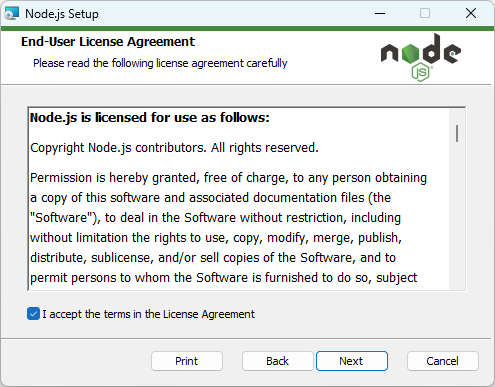Click the Copyright Node.js contributors line
495x387 pixels.
pos(174,148)
